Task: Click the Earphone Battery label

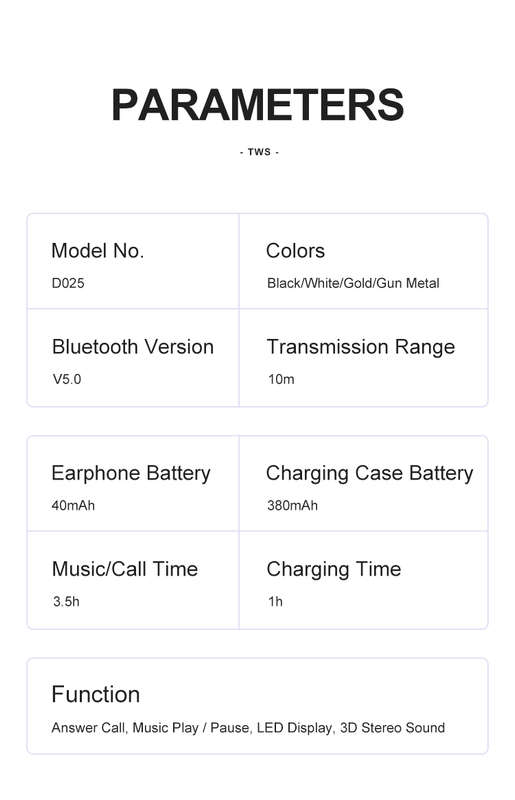Action: 131,473
